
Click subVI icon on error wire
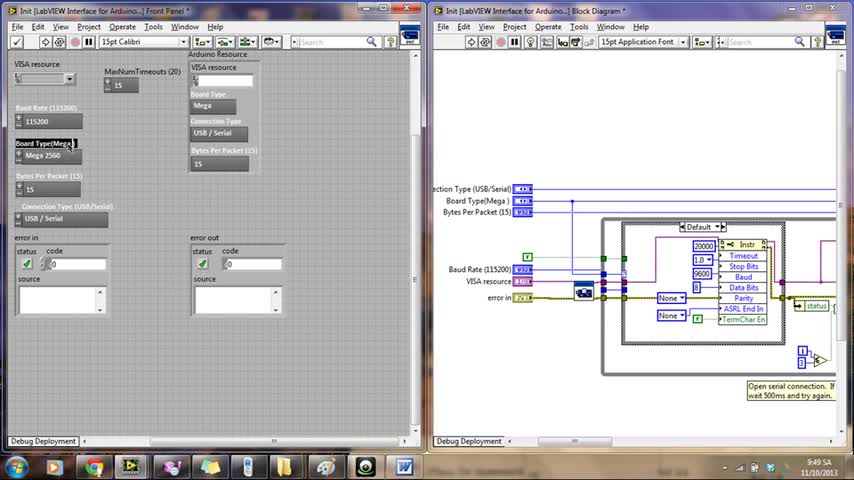click(x=584, y=291)
